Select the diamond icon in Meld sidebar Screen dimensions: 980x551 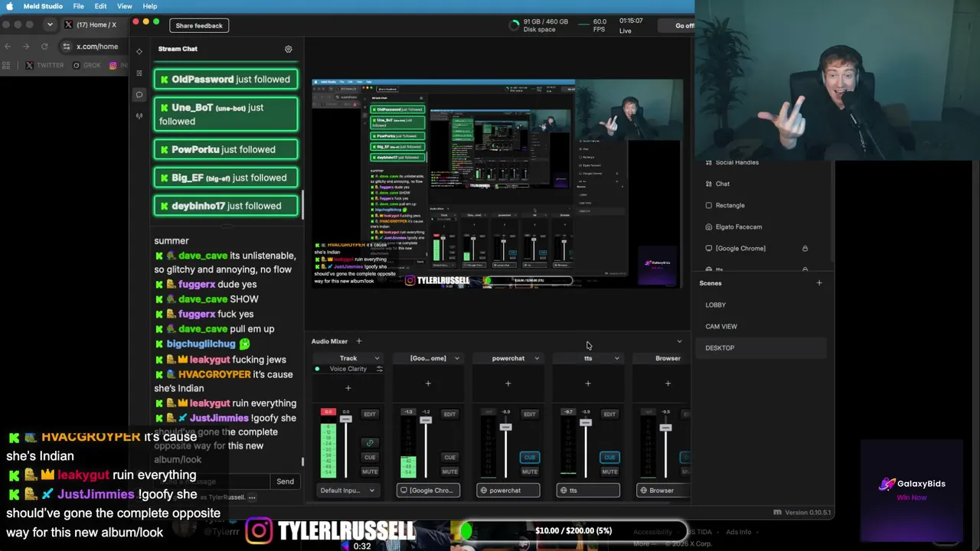click(x=139, y=51)
